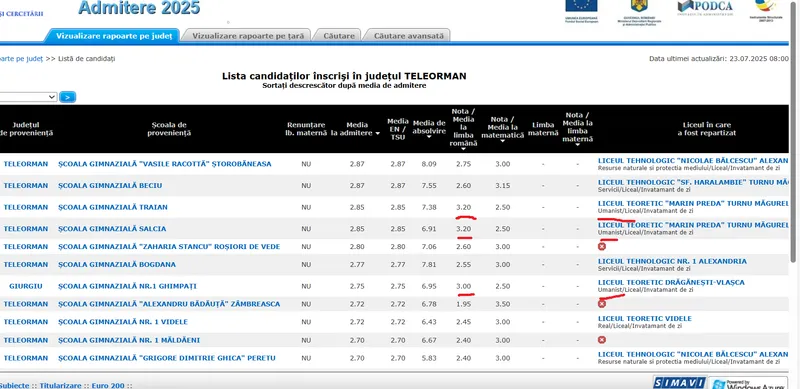Open Liceul Tehnologic Nr. 1 Alexandria link
800x389 pixels.
pyautogui.click(x=672, y=261)
